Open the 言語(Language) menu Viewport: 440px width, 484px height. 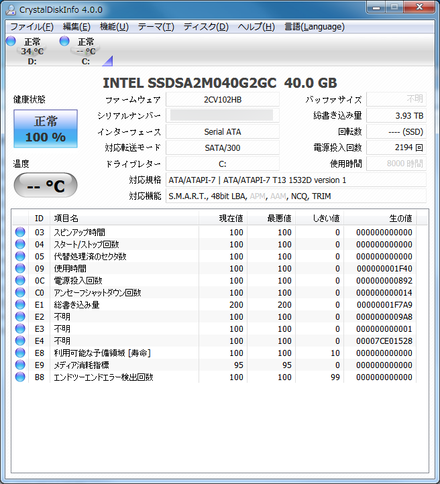tap(314, 27)
